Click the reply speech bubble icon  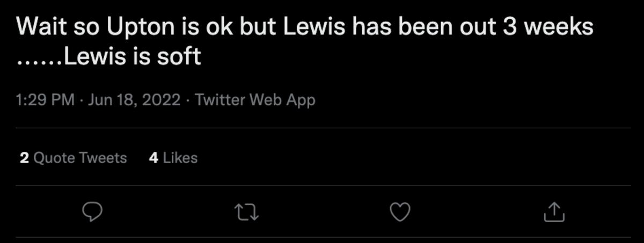92,212
